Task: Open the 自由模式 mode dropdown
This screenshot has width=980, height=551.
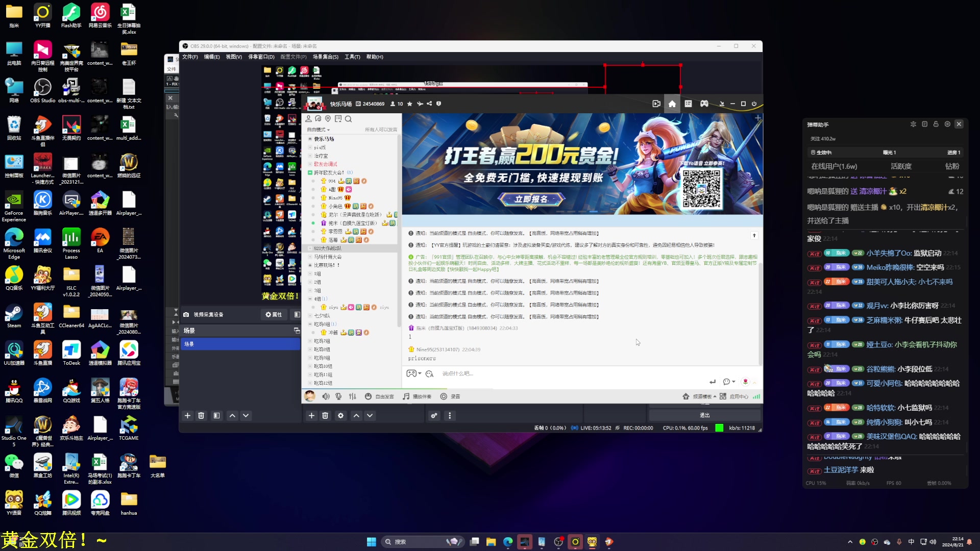Action: pyautogui.click(x=318, y=130)
